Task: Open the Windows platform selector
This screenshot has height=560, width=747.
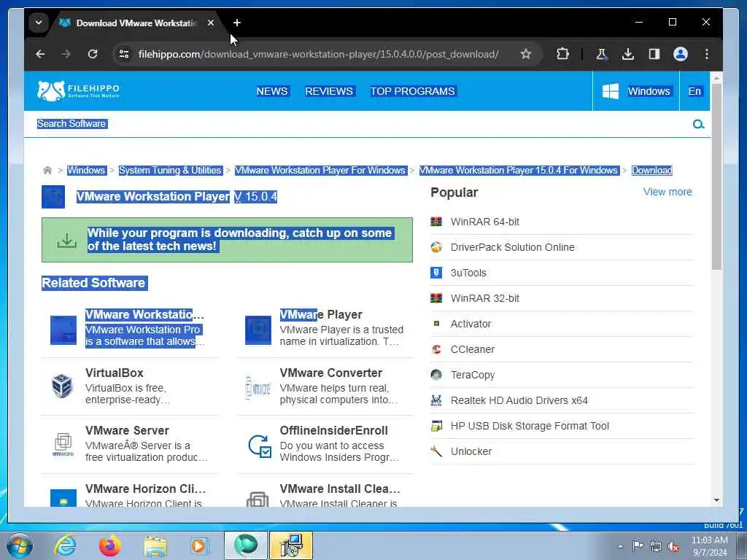Action: point(636,91)
